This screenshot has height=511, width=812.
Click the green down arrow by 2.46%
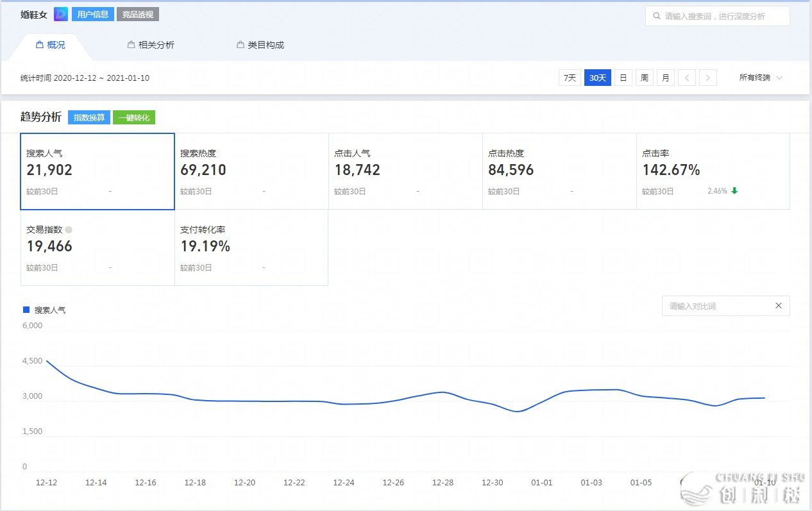(734, 191)
